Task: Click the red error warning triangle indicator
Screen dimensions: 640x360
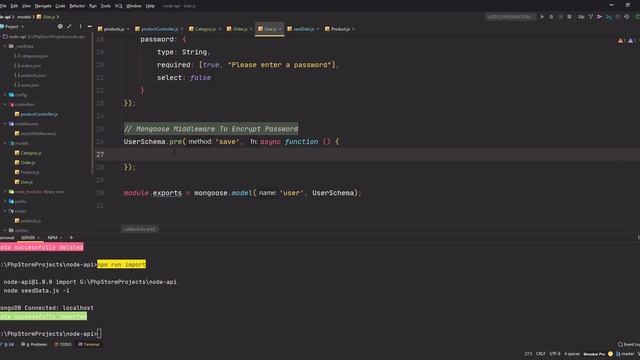Action: click(621, 40)
